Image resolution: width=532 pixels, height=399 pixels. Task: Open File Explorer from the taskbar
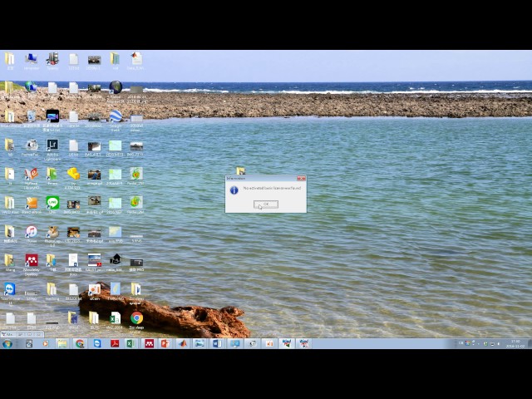(x=62, y=343)
